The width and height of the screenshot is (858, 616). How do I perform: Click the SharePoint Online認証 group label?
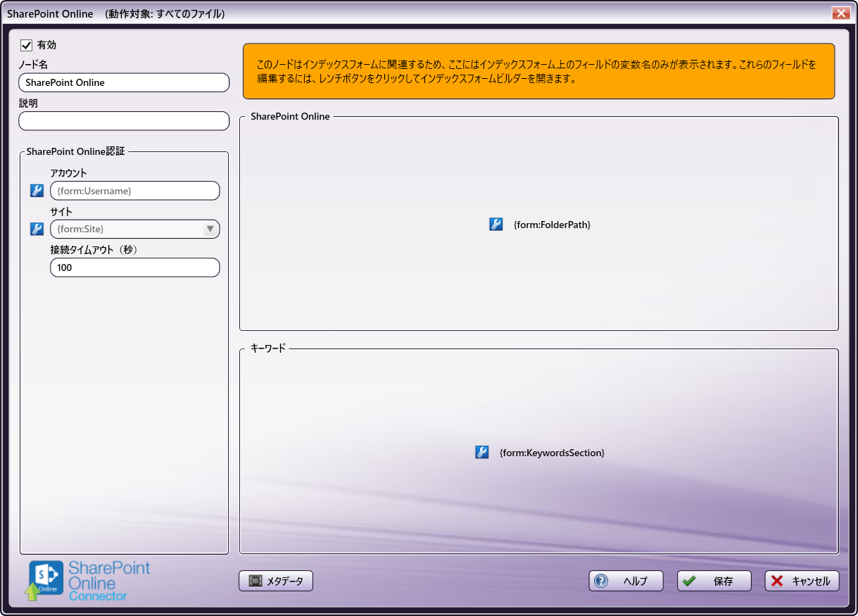[x=75, y=151]
